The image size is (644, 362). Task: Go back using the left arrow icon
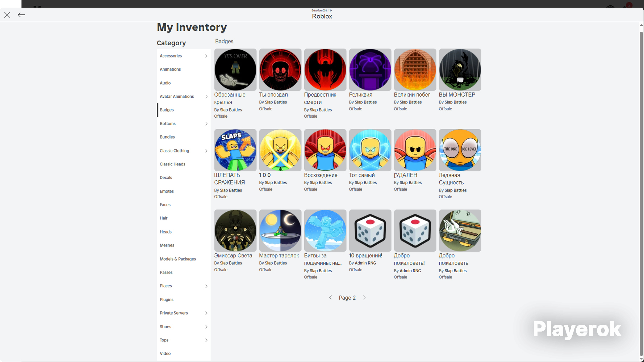21,15
